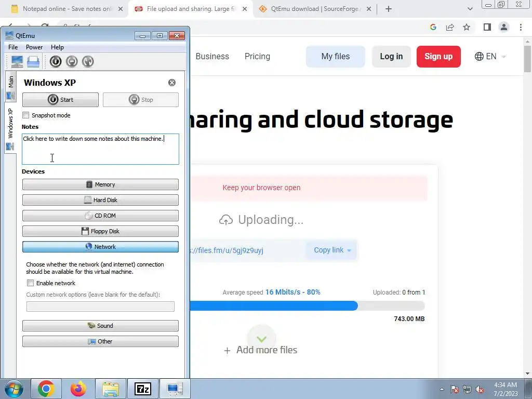Screen dimensions: 532x399
Task: Open Windows Explorer from the taskbar
Action: (x=111, y=389)
